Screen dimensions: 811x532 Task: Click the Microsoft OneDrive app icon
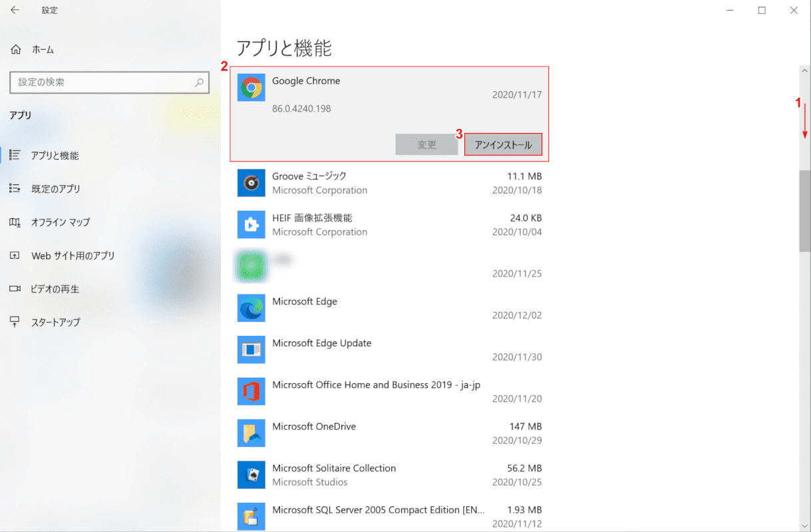pos(251,433)
